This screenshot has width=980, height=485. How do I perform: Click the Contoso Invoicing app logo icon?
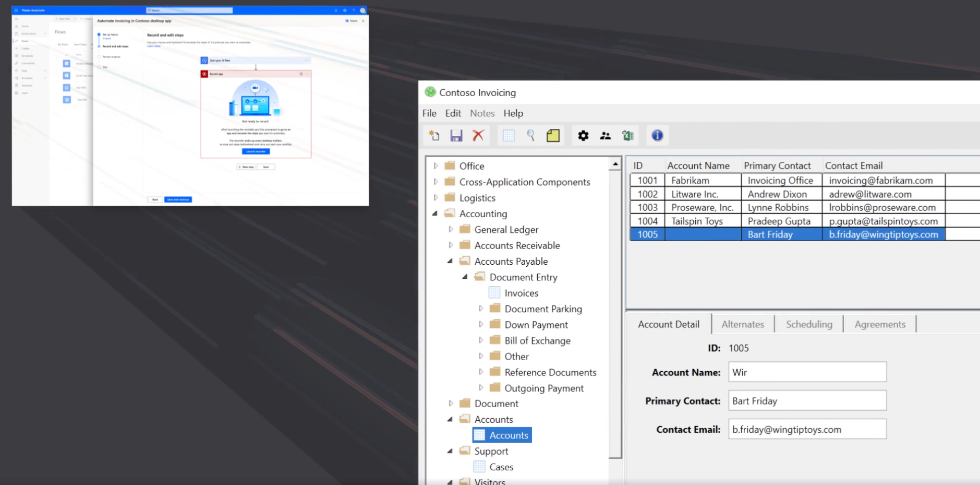(430, 92)
